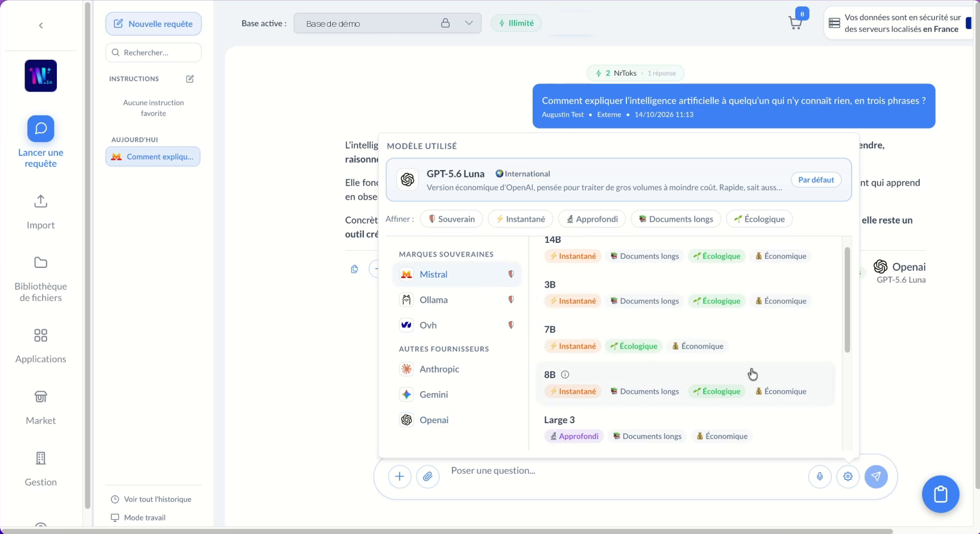Open model settings gear icon
Viewport: 980px width, 534px height.
tap(848, 477)
